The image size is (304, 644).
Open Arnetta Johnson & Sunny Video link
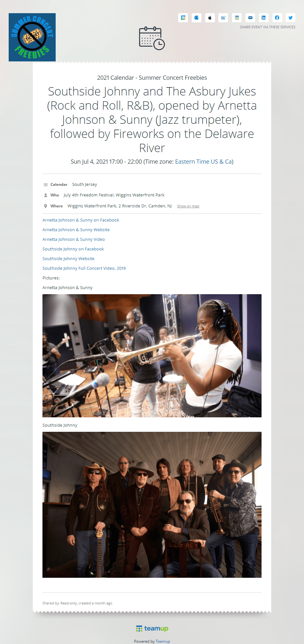74,240
